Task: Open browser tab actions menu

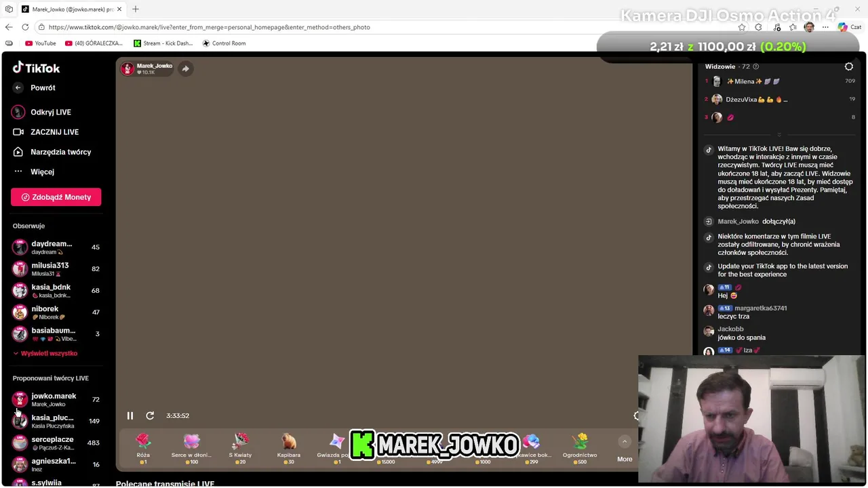Action: click(9, 9)
